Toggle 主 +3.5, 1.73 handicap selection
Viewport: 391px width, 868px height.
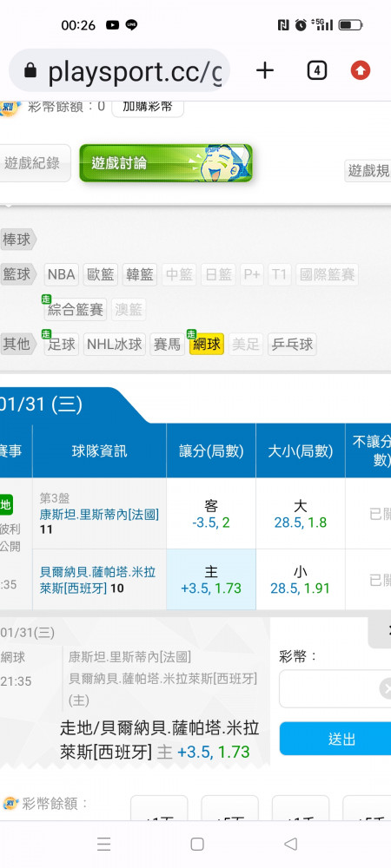click(x=211, y=580)
